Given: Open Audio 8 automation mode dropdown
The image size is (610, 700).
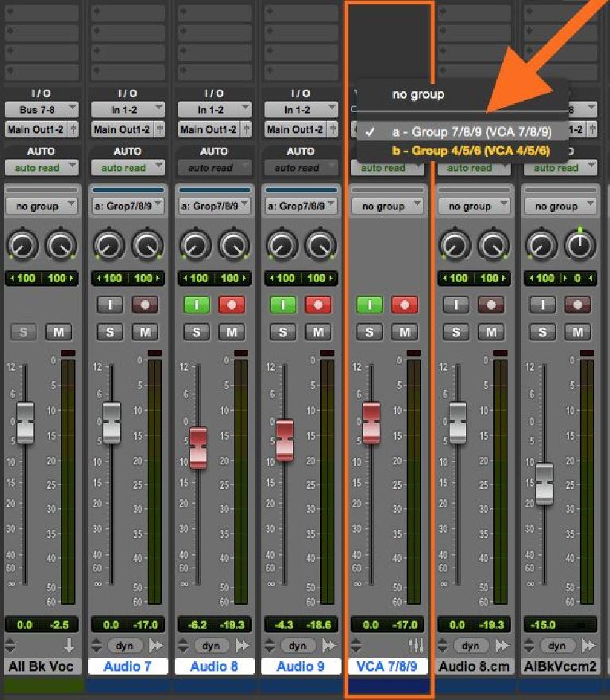Looking at the screenshot, I should pos(213,167).
